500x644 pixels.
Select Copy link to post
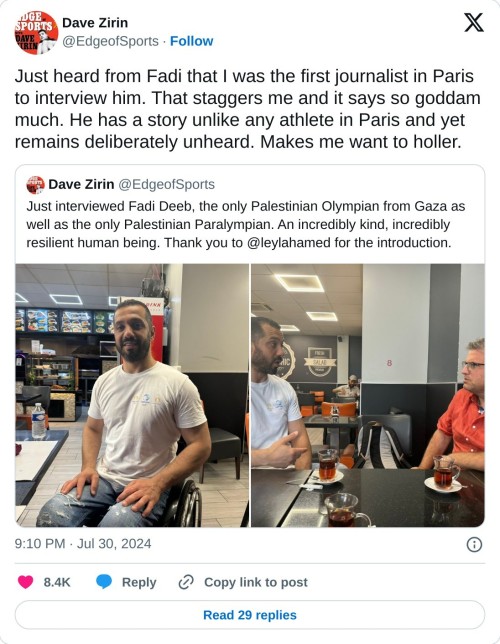point(256,582)
